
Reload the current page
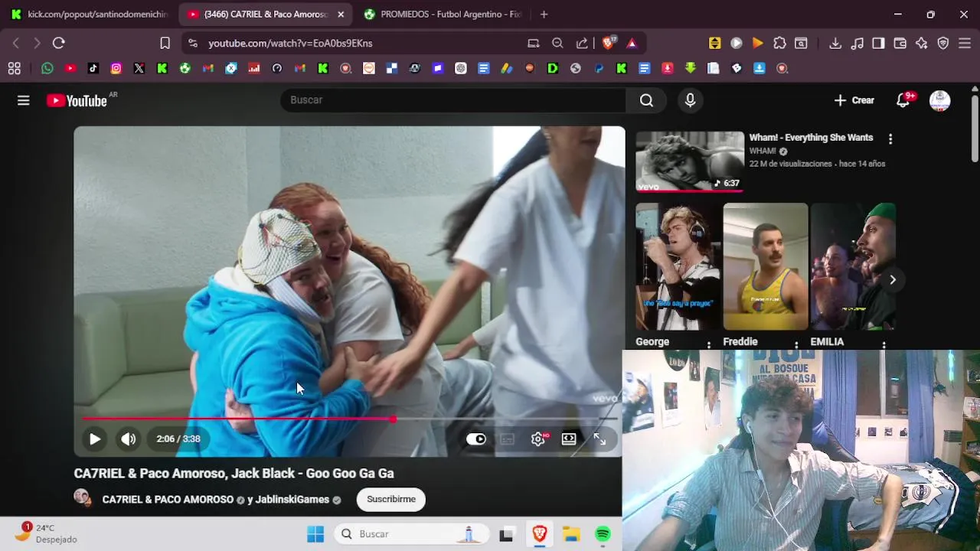[58, 43]
